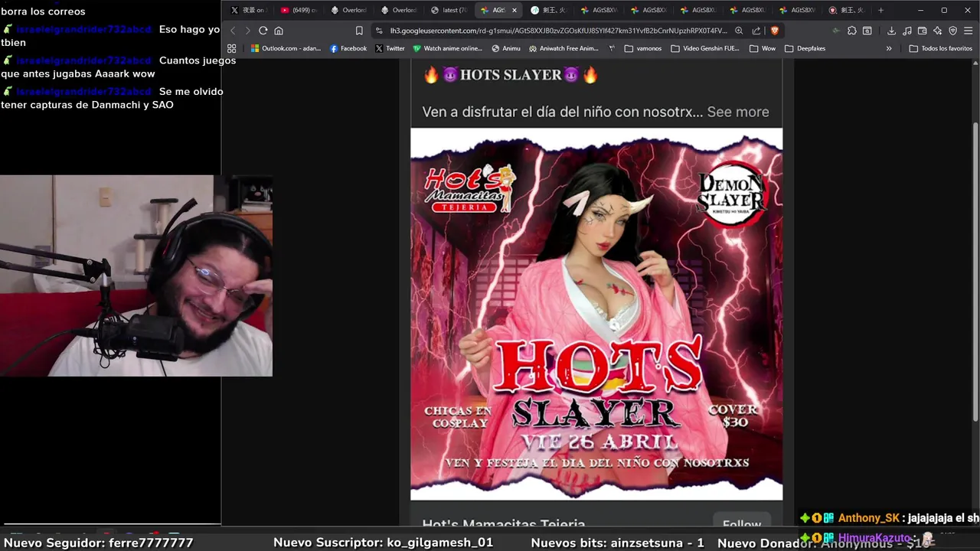The image size is (980, 551).
Task: Switch to the X 夜景 tab
Action: tap(248, 10)
